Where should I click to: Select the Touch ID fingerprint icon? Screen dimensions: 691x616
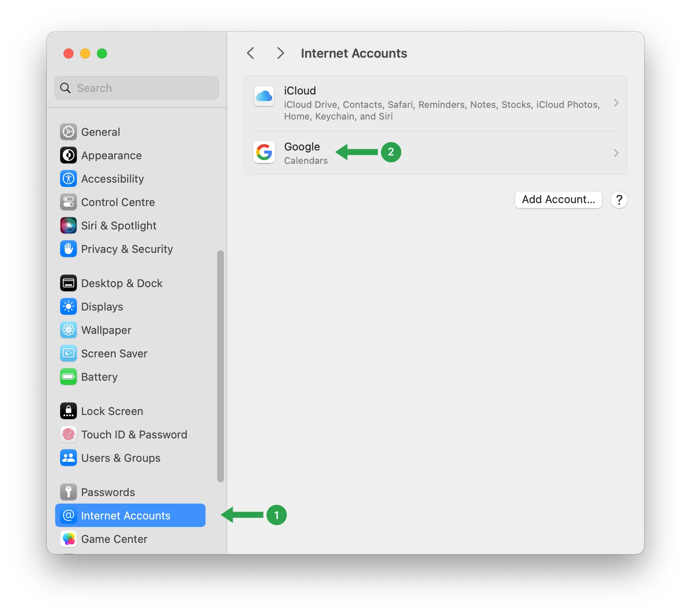tap(69, 435)
